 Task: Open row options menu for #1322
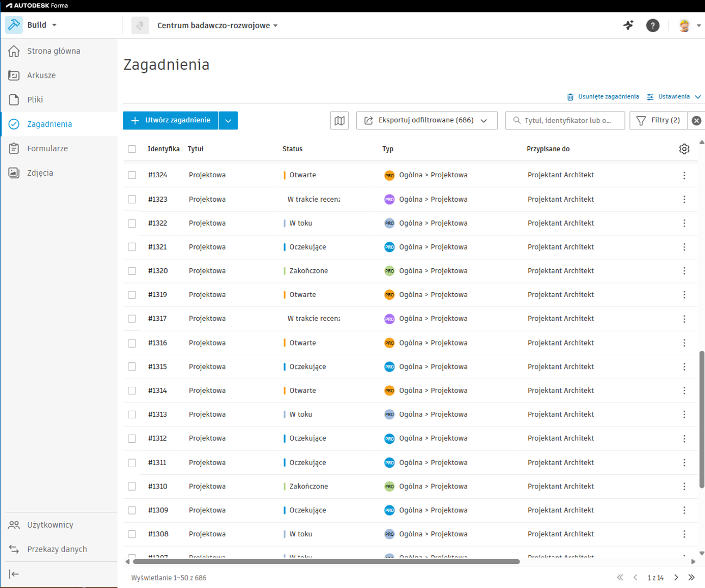tap(684, 224)
